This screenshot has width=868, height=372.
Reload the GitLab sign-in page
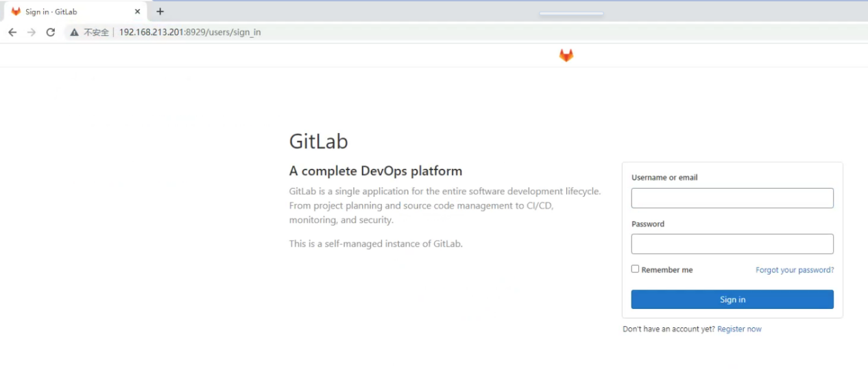[x=51, y=32]
